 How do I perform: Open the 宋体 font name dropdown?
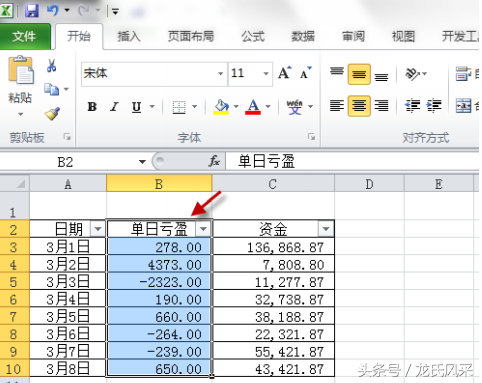[220, 74]
